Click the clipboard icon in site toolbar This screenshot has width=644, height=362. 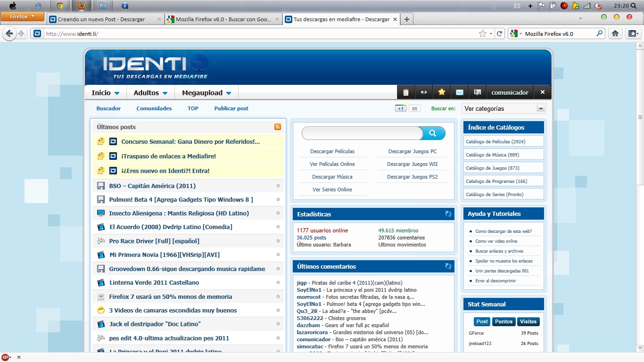(405, 92)
